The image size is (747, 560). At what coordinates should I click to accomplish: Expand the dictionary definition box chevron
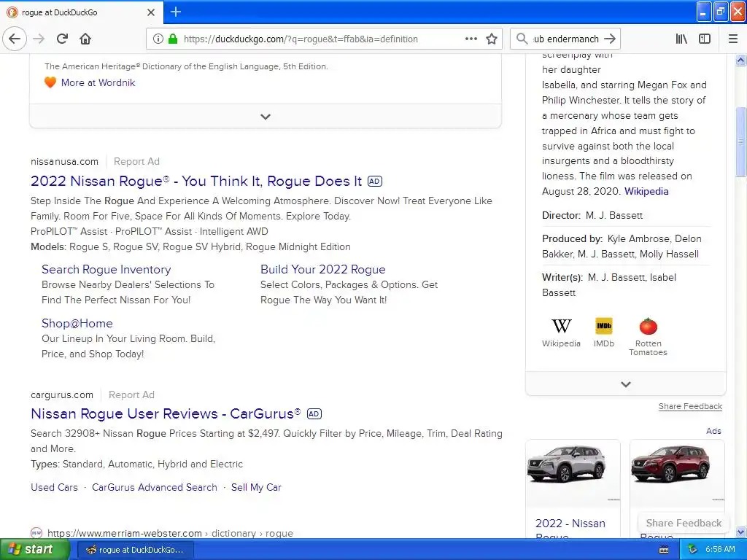pyautogui.click(x=266, y=116)
